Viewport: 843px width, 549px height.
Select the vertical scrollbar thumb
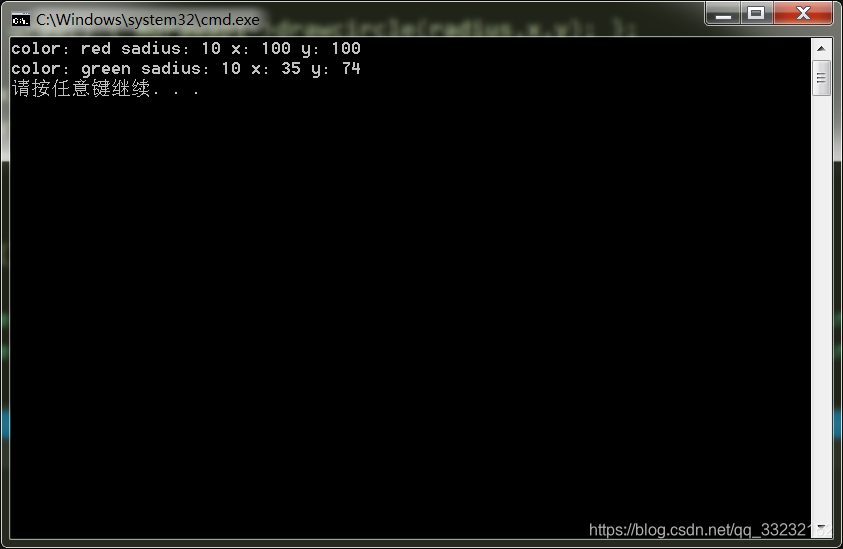821,78
